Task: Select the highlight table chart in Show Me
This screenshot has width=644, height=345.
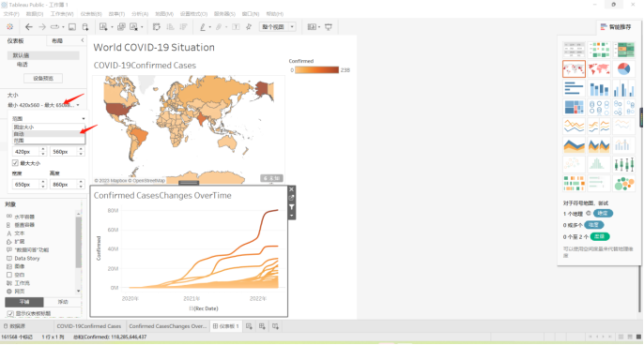Action: pos(623,50)
